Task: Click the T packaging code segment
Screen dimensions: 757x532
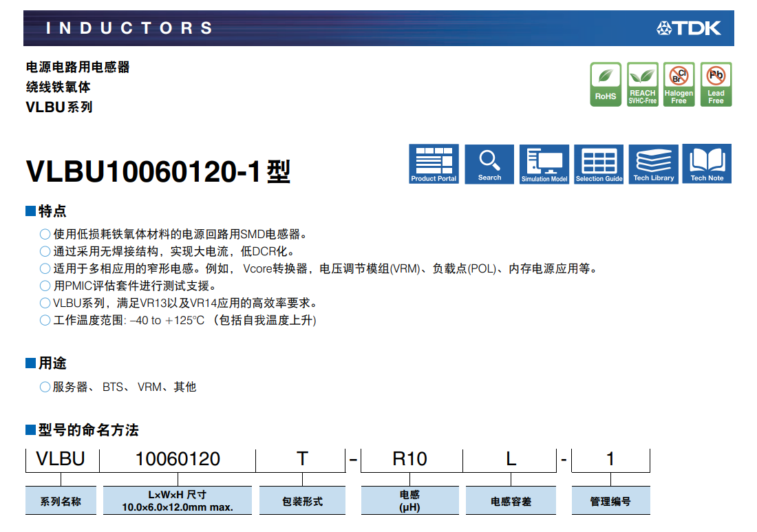Action: pyautogui.click(x=302, y=458)
